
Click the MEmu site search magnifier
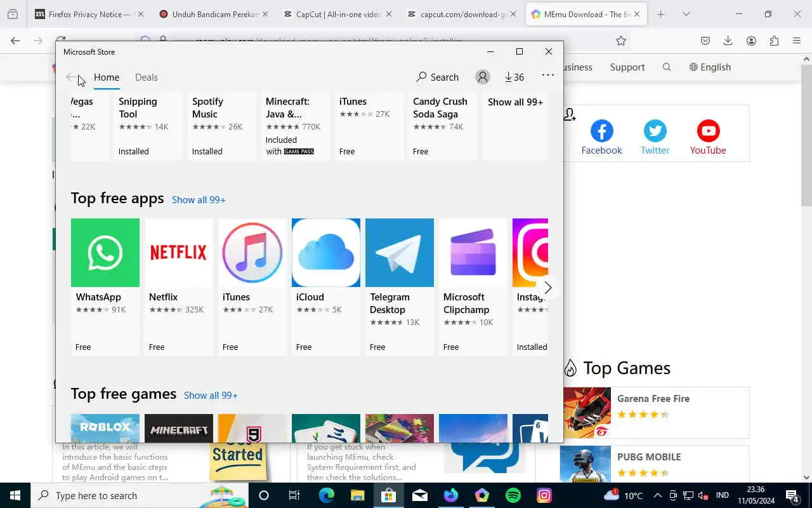click(667, 67)
